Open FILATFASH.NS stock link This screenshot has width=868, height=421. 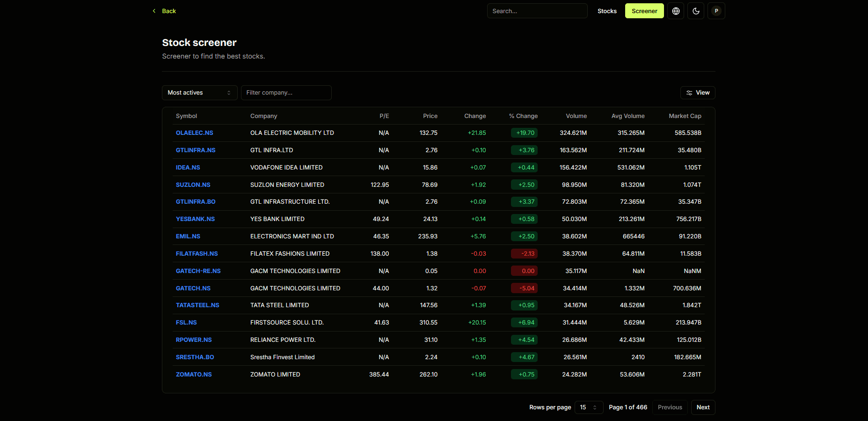pos(197,254)
